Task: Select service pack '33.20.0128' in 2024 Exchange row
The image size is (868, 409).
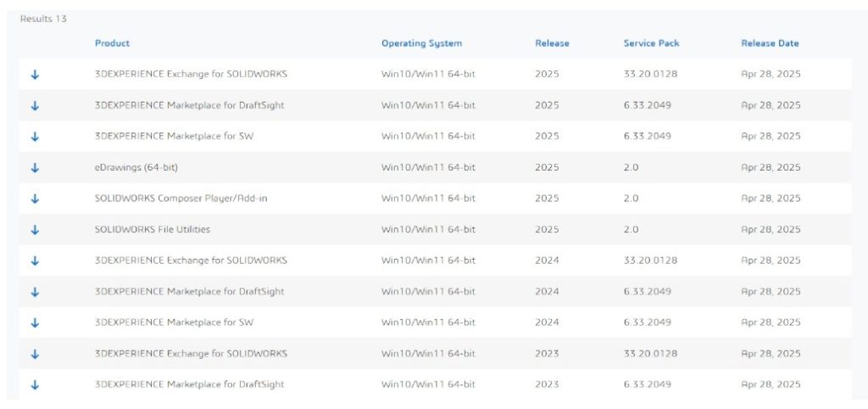Action: (650, 260)
